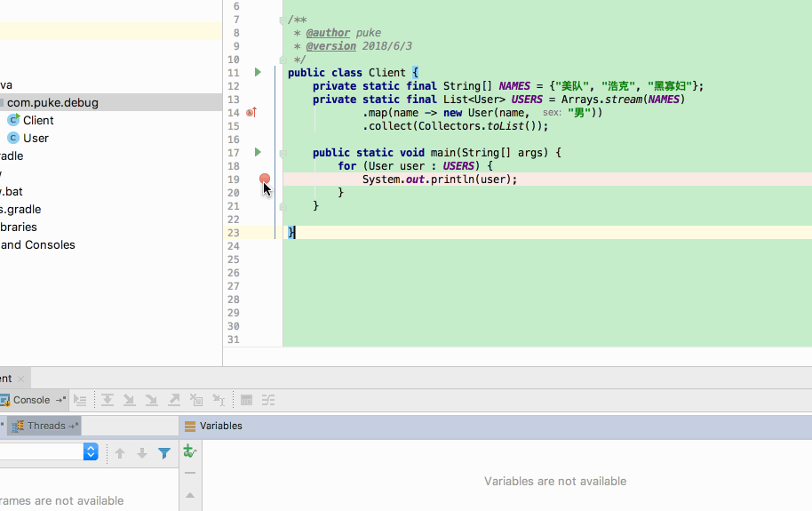
Task: Select the 's.gradle' file entry
Action: [20, 210]
